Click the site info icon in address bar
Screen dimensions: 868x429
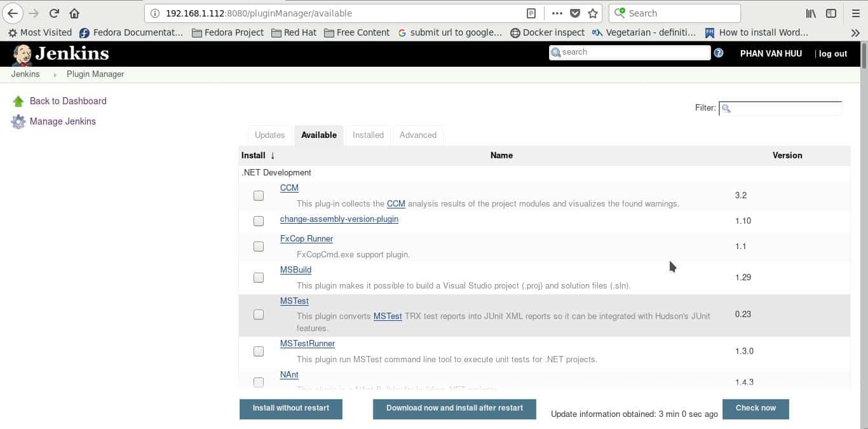tap(155, 13)
